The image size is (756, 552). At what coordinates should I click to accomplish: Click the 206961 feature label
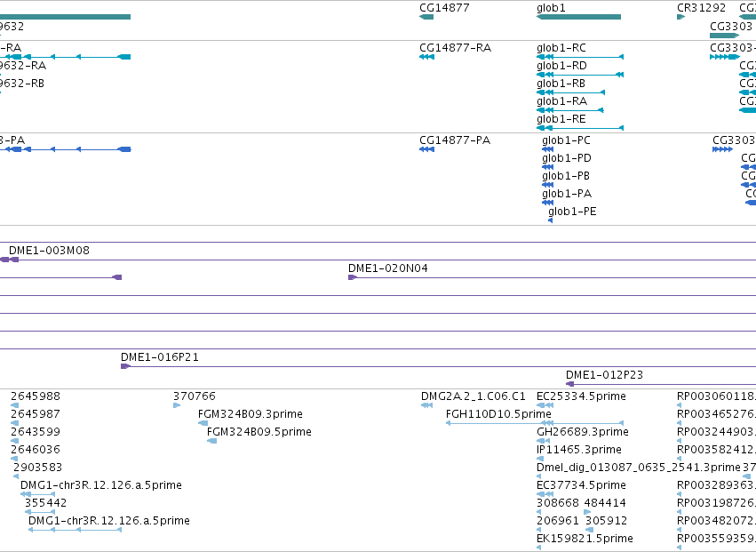click(558, 521)
